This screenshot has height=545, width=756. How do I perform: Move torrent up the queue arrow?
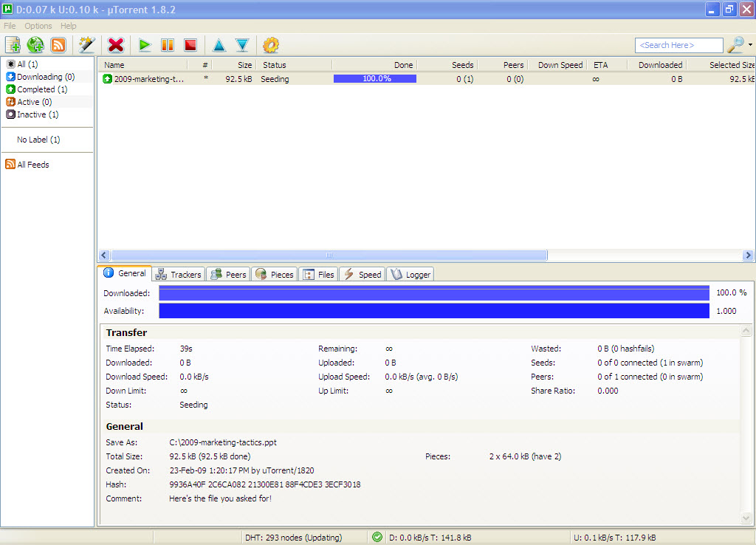(219, 45)
